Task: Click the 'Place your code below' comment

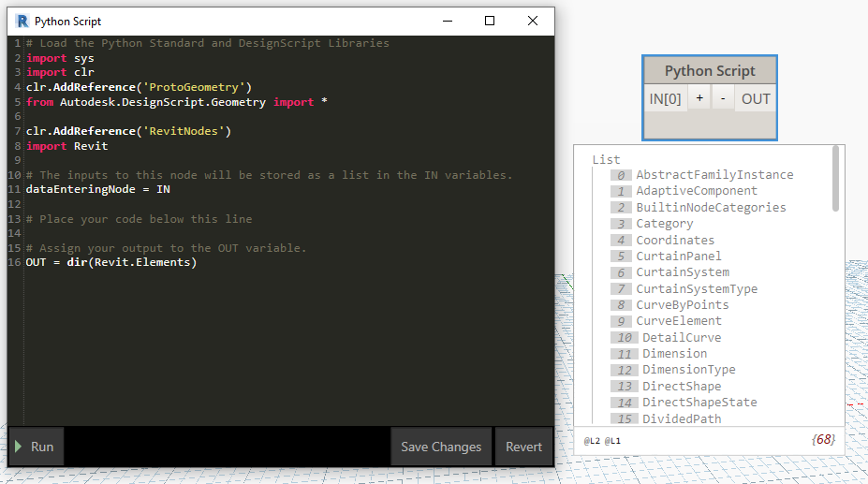Action: coord(139,219)
